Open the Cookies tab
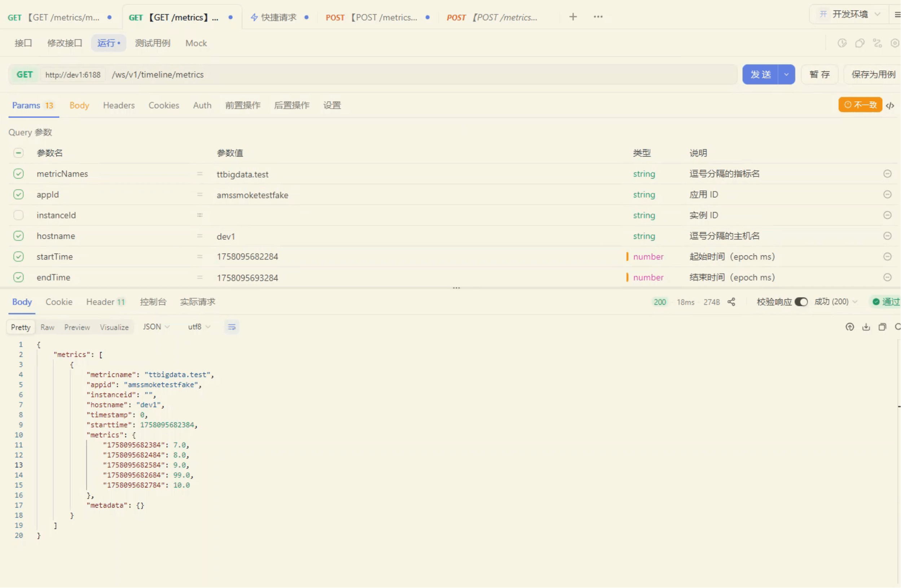Viewport: 901px width, 588px height. (163, 106)
